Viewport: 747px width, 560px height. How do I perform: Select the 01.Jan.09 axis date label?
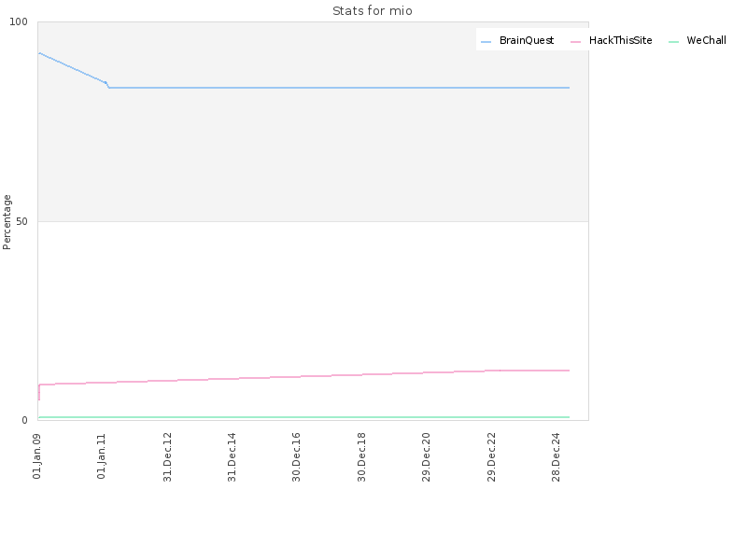tap(37, 456)
